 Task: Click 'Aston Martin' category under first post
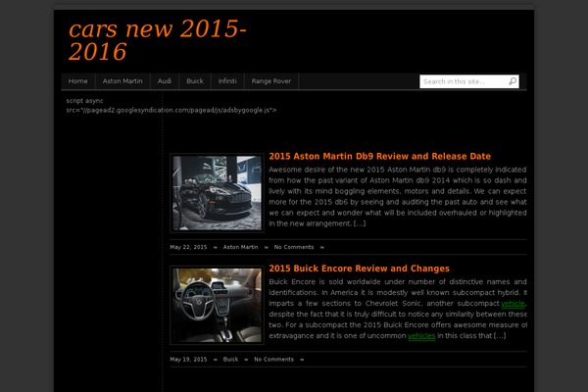click(x=240, y=247)
